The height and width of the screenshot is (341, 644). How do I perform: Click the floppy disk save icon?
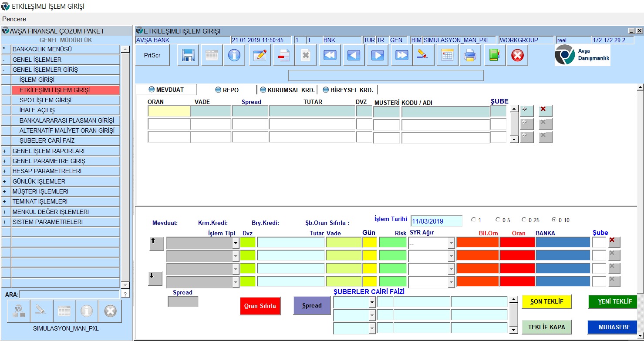tap(188, 55)
